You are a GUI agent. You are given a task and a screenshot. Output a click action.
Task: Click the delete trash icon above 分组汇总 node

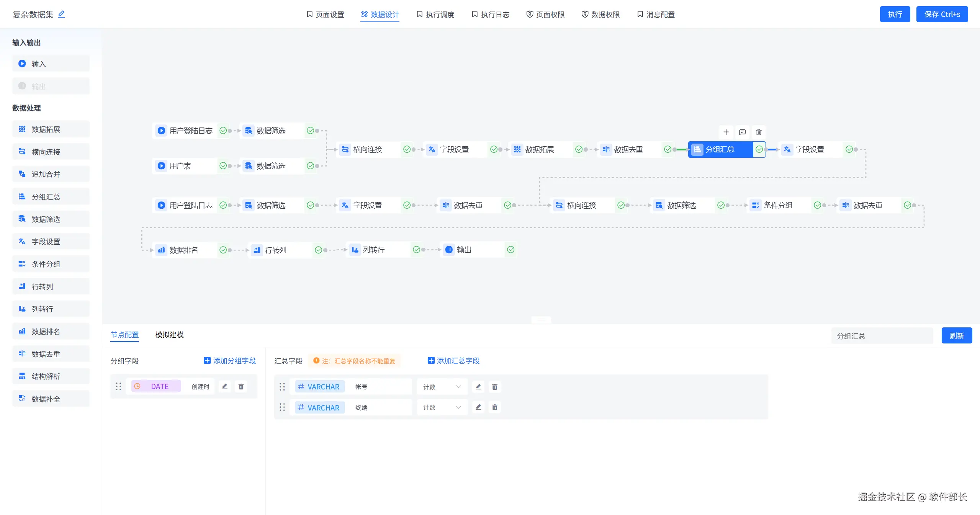click(x=759, y=132)
